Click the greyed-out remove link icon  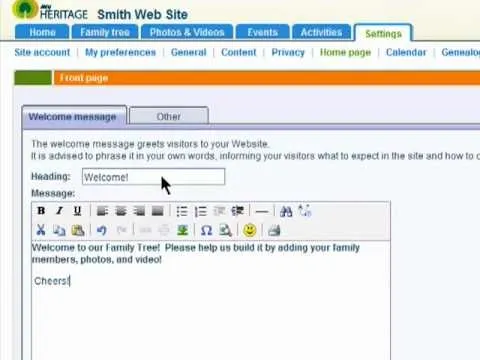pos(164,230)
